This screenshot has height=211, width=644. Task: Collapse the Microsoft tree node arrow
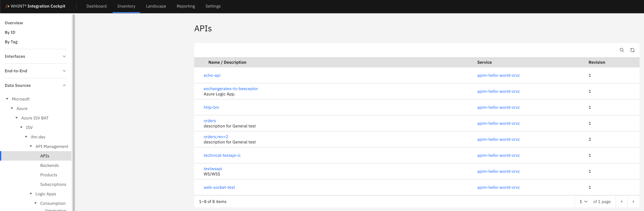point(7,99)
